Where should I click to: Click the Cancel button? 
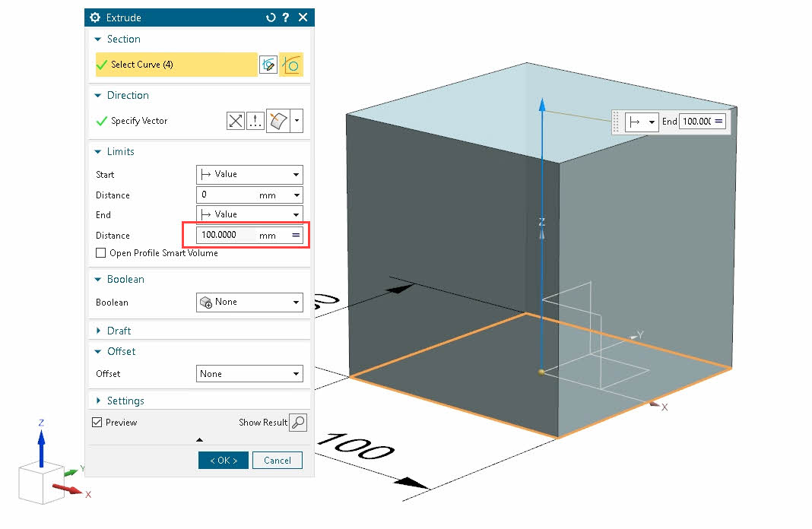277,460
